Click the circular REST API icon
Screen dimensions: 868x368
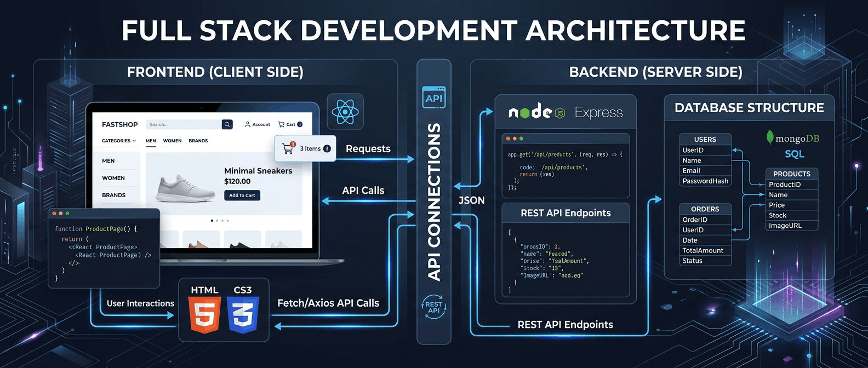433,307
